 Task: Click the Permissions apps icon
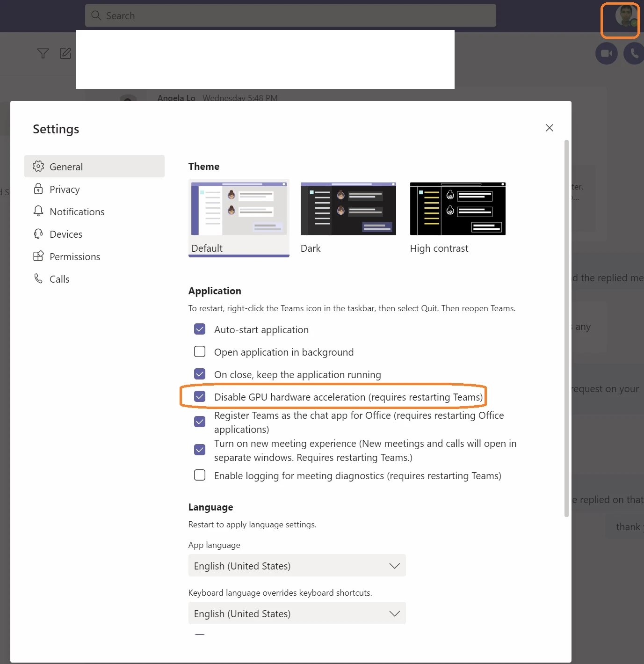pos(38,256)
